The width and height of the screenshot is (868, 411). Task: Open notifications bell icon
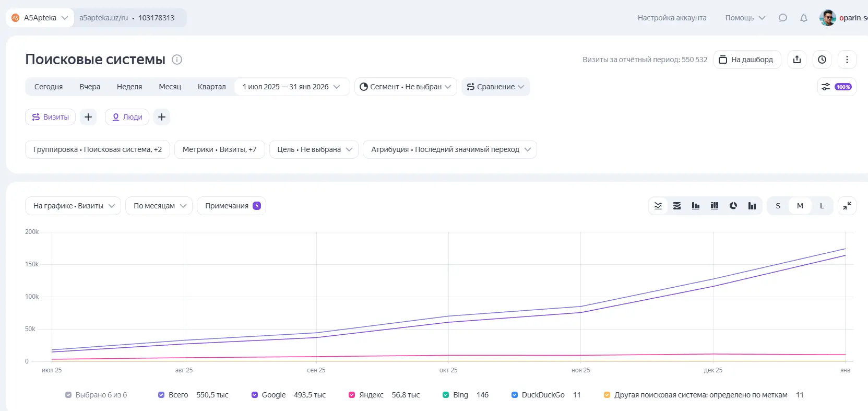pyautogui.click(x=803, y=18)
